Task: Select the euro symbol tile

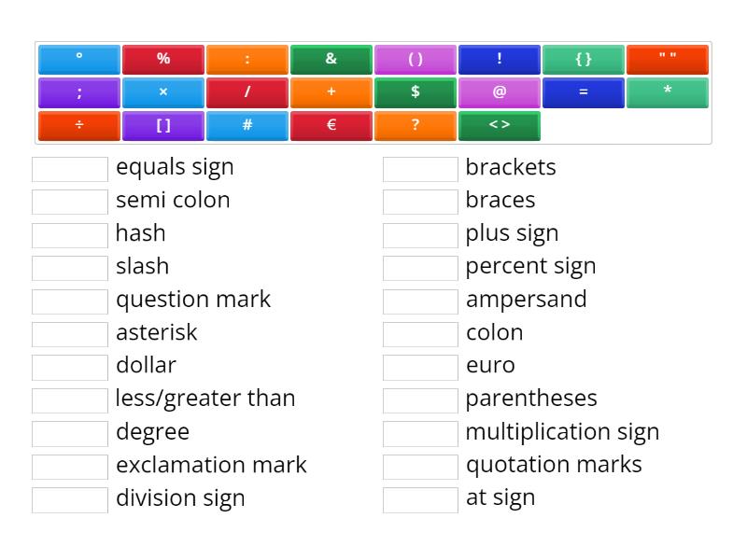Action: pyautogui.click(x=331, y=126)
